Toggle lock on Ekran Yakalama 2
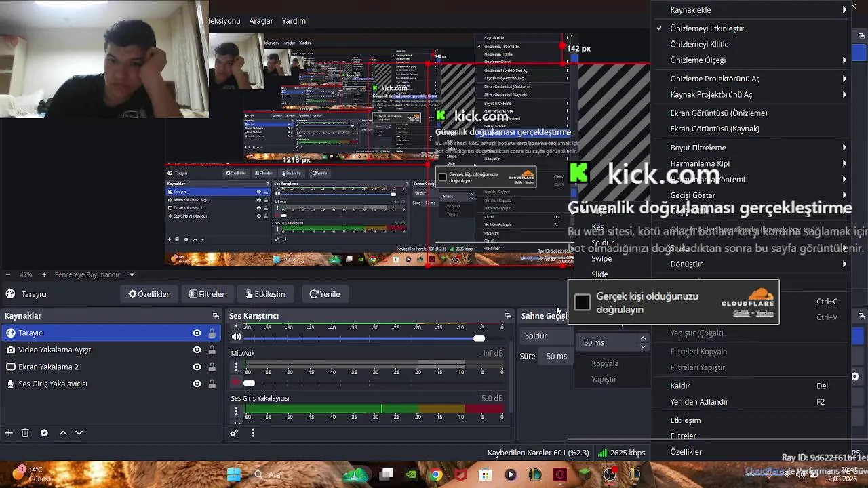 (212, 367)
